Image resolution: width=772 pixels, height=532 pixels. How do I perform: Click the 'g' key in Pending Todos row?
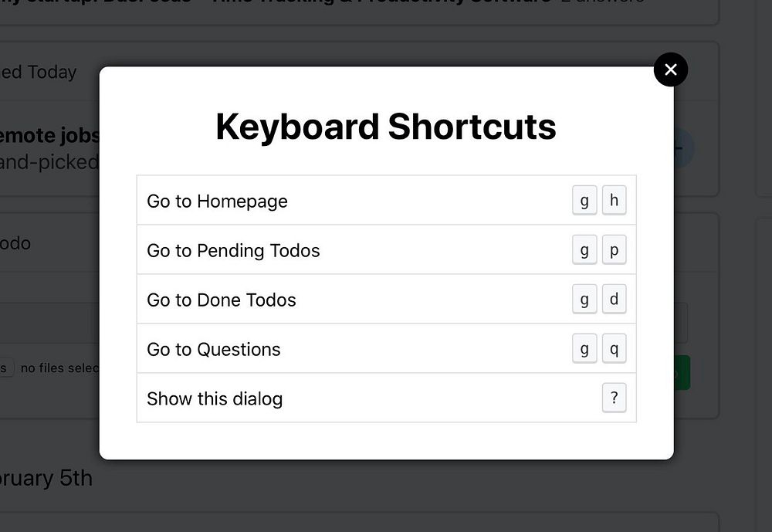click(x=584, y=249)
